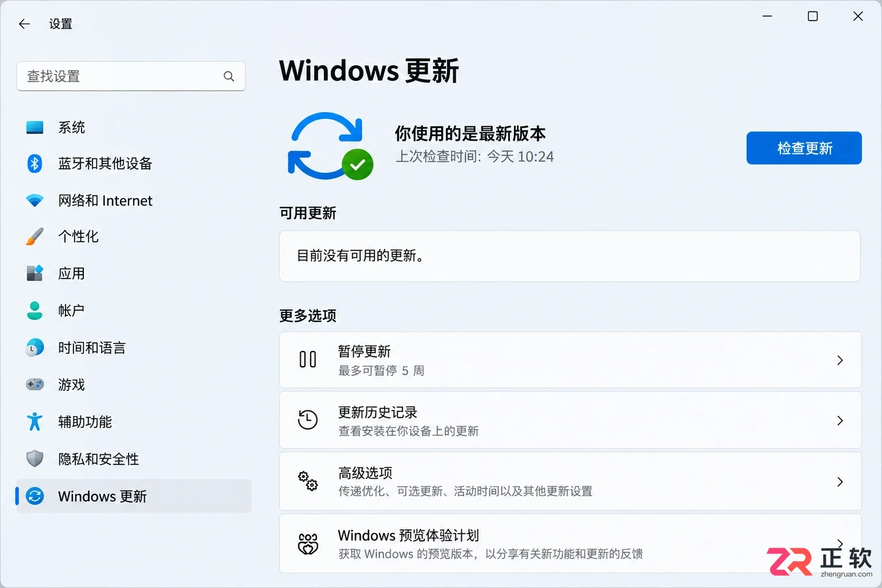Click the 你使用的是最新版本 heading
This screenshot has height=588, width=882.
pyautogui.click(x=470, y=134)
